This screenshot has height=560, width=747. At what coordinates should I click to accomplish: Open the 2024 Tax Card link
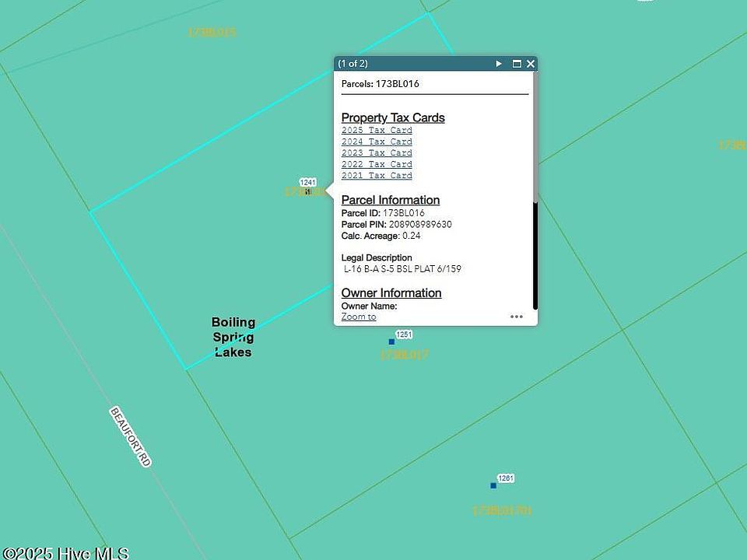377,142
